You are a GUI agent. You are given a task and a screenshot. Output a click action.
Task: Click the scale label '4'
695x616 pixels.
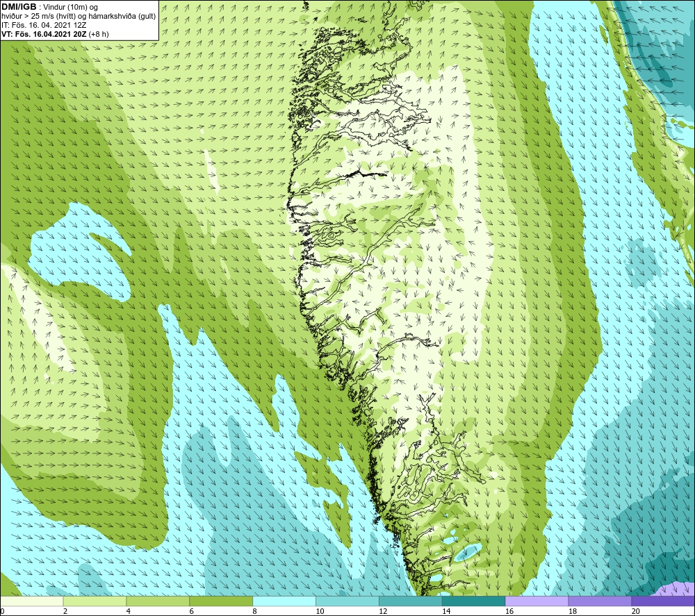(129, 611)
